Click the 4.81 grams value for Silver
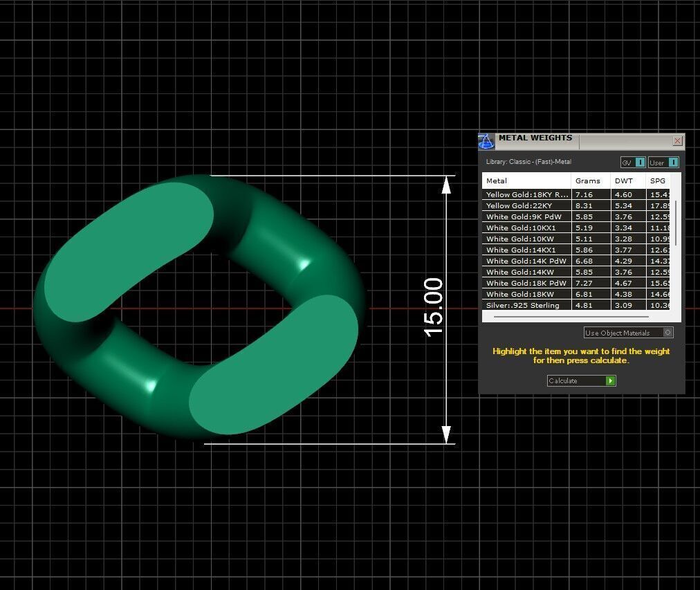This screenshot has height=590, width=700. click(x=584, y=305)
